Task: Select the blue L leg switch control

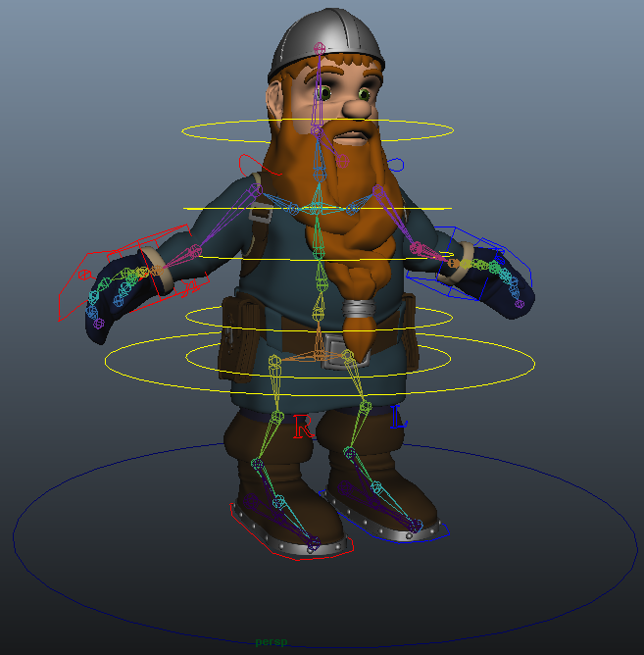Action: coord(399,418)
